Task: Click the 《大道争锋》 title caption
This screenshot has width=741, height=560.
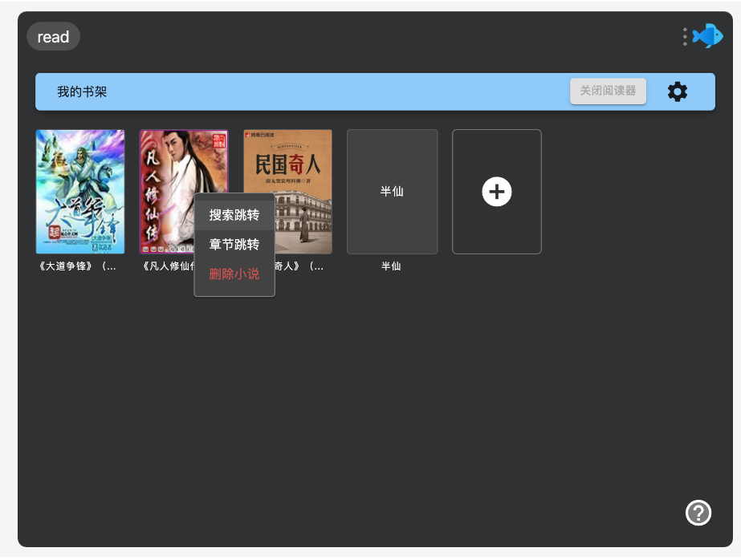Action: click(x=78, y=266)
